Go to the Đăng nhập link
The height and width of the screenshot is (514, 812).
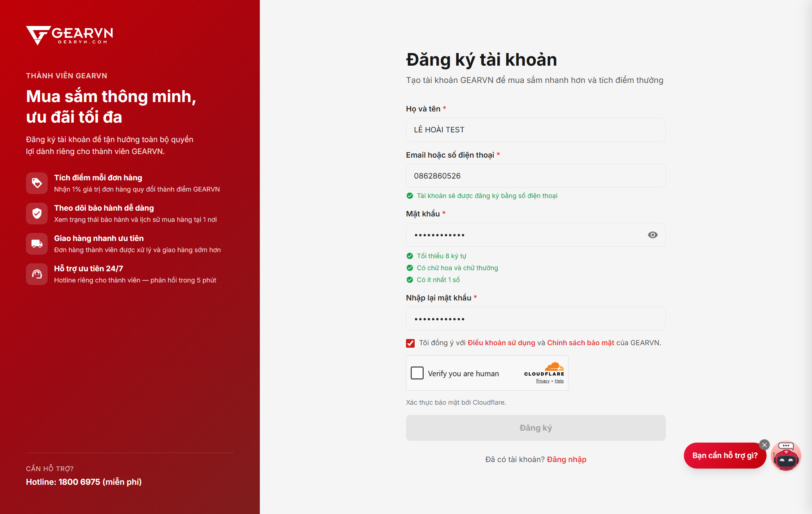567,459
